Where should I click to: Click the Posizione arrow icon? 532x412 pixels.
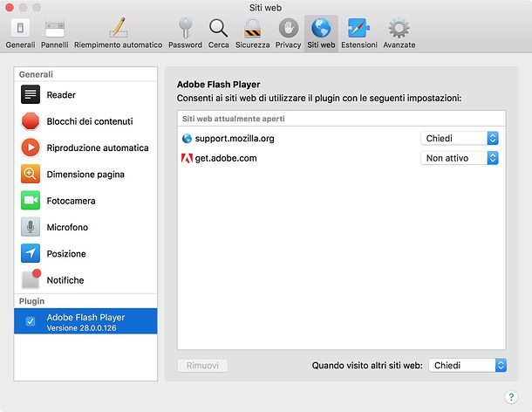click(31, 253)
